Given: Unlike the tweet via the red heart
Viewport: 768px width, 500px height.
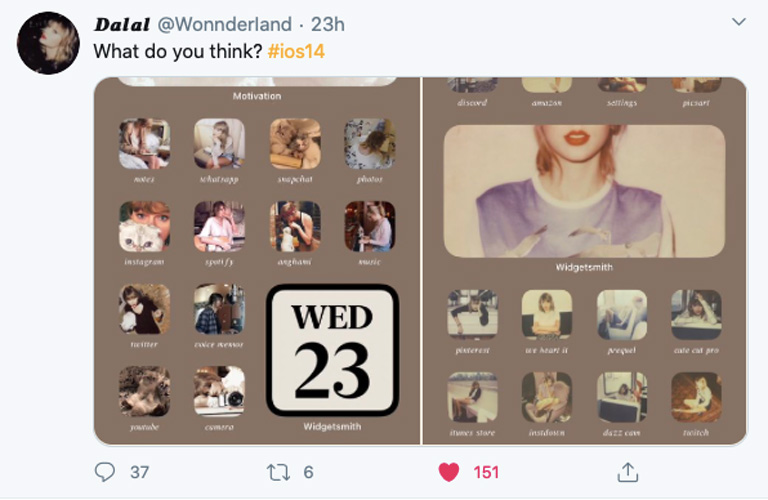Looking at the screenshot, I should [449, 472].
